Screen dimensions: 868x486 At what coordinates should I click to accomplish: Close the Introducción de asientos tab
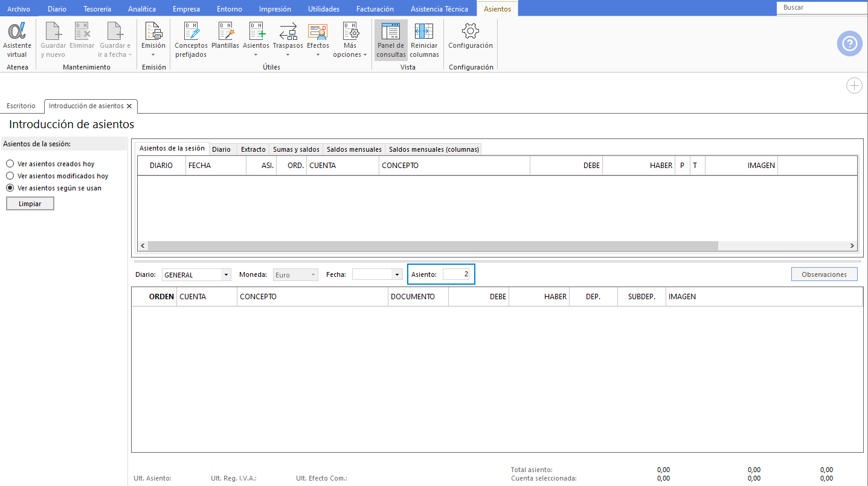129,106
